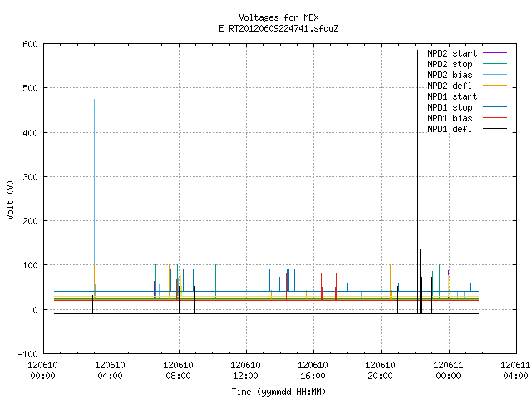Click the yellow NPD1 start legend line
The width and height of the screenshot is (532, 399).
(x=495, y=96)
